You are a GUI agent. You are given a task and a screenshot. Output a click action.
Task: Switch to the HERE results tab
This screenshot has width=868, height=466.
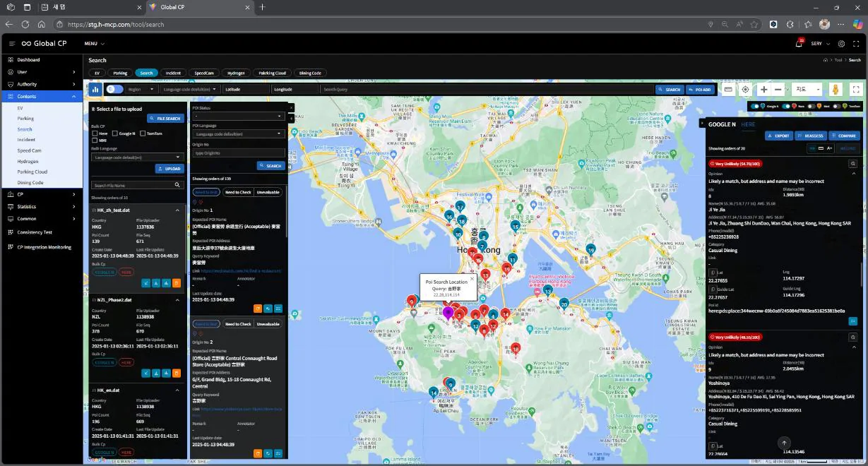tap(747, 124)
